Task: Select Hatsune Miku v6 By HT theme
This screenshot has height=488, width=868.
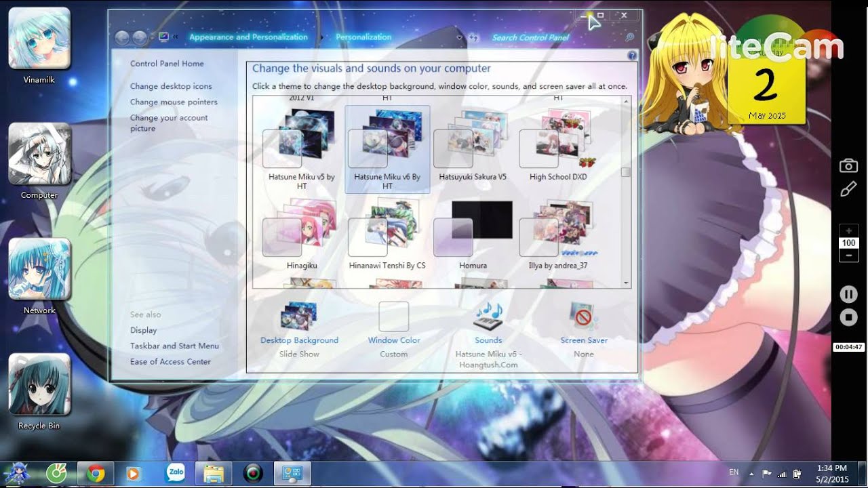Action: point(387,149)
